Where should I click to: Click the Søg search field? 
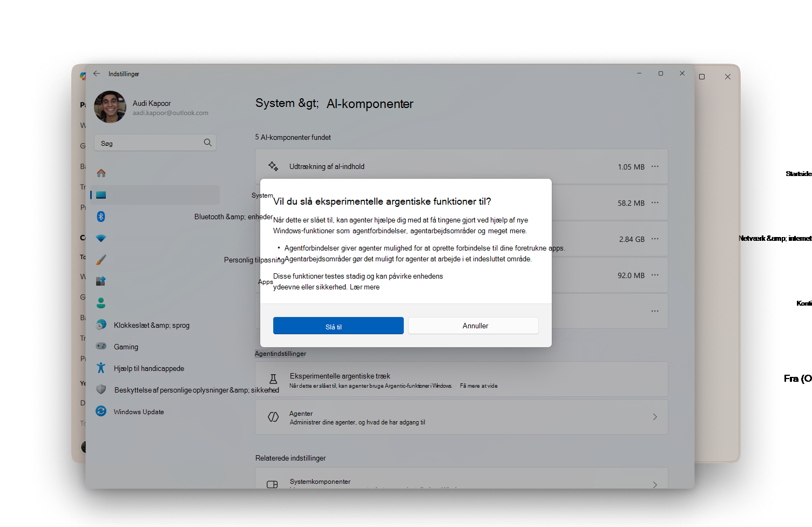click(155, 143)
